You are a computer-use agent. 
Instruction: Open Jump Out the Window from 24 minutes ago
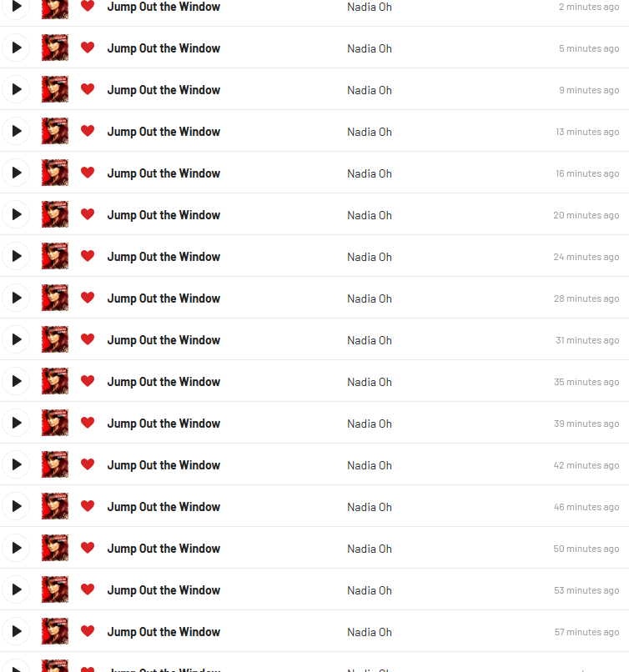point(164,257)
